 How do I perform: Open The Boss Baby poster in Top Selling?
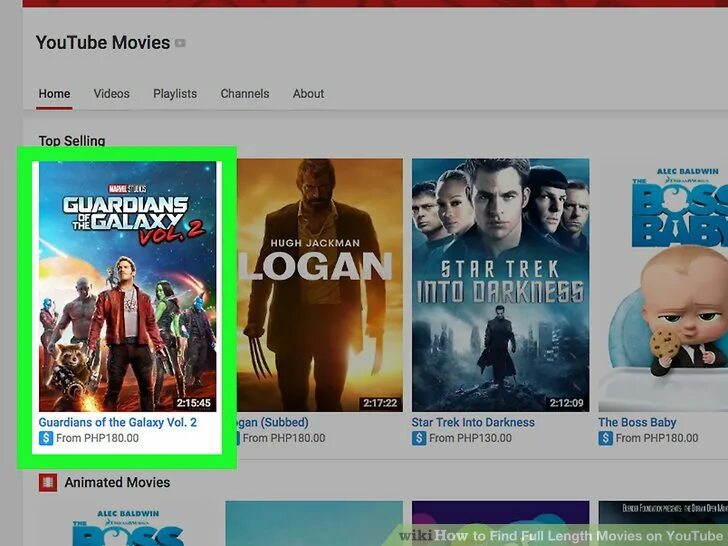(x=663, y=286)
